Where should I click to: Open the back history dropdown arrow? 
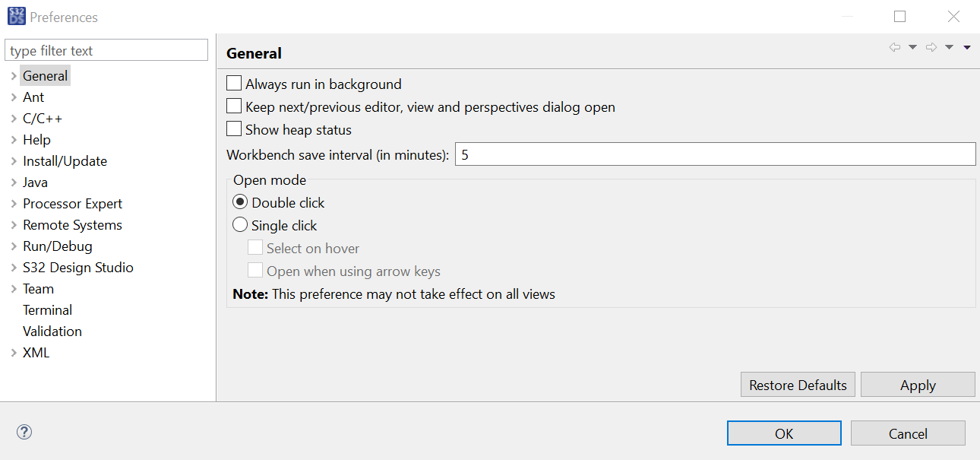click(x=912, y=47)
